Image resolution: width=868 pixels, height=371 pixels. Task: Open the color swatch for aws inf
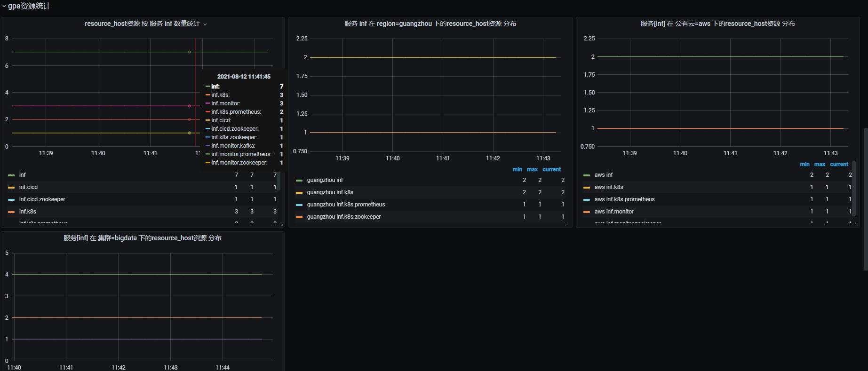click(x=587, y=175)
